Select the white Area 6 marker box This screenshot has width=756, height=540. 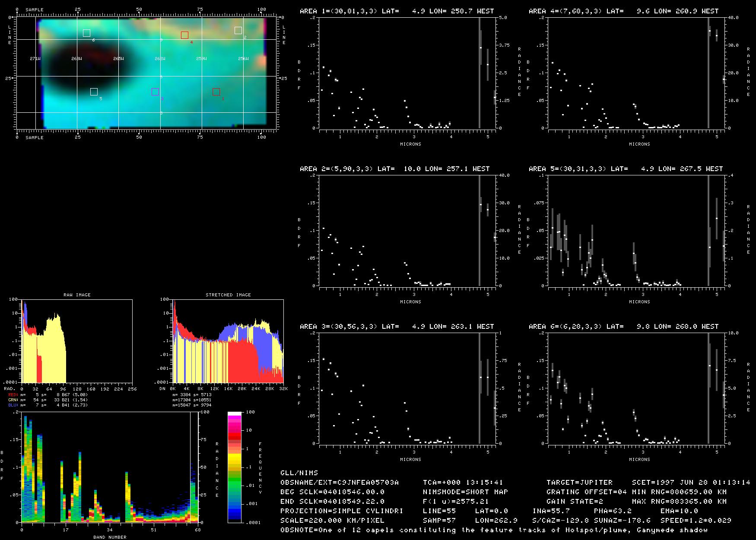click(86, 33)
